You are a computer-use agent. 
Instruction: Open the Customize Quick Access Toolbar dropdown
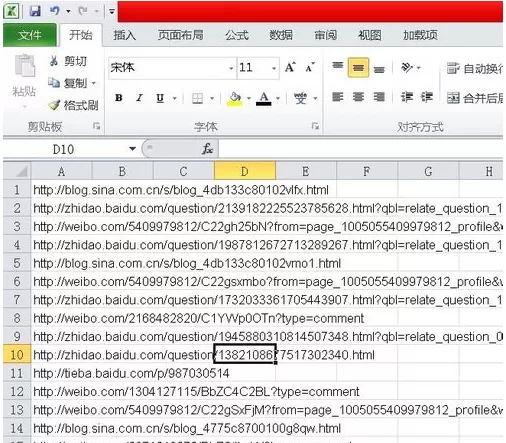pos(112,12)
